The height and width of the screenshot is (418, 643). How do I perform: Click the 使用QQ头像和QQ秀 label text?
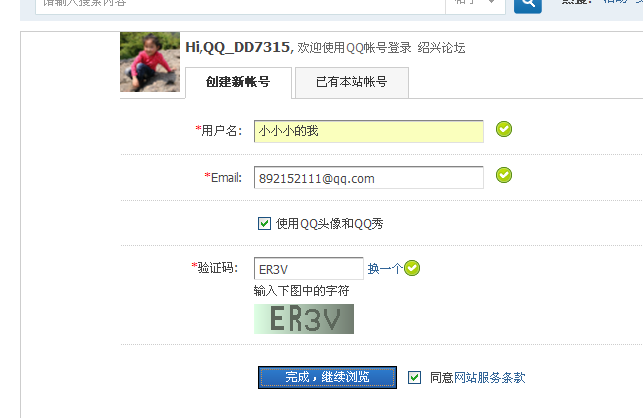pos(329,224)
